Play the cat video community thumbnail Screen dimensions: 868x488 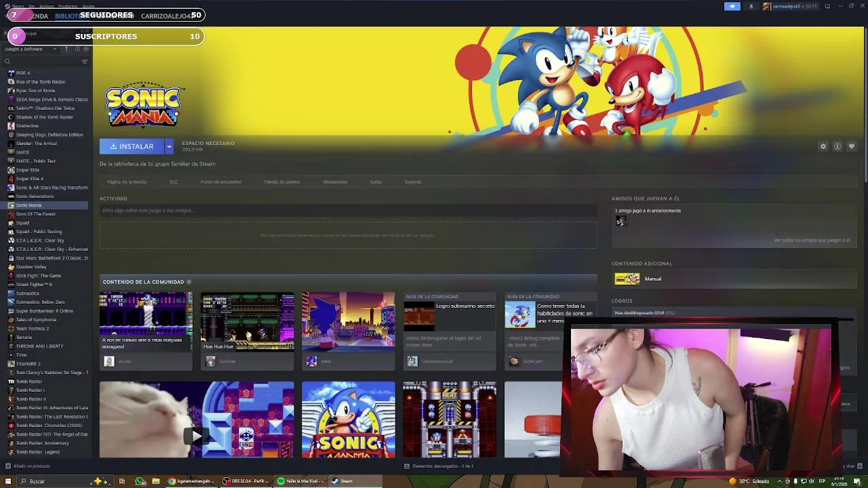pyautogui.click(x=197, y=420)
